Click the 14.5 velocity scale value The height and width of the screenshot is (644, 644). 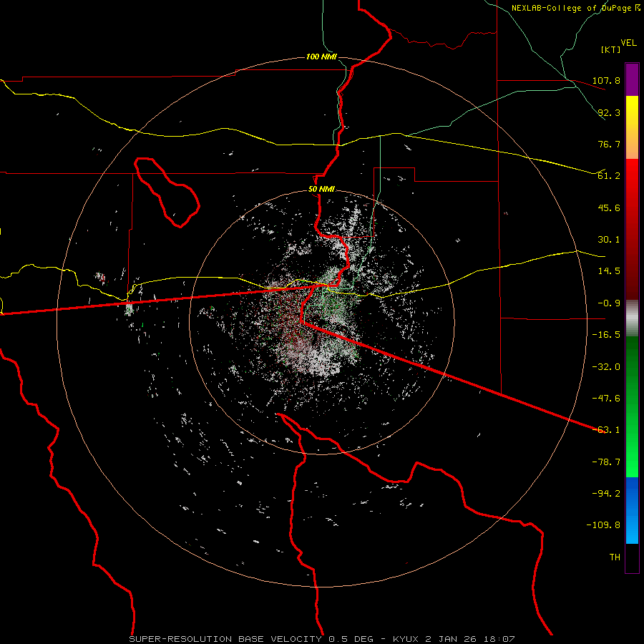tap(609, 271)
